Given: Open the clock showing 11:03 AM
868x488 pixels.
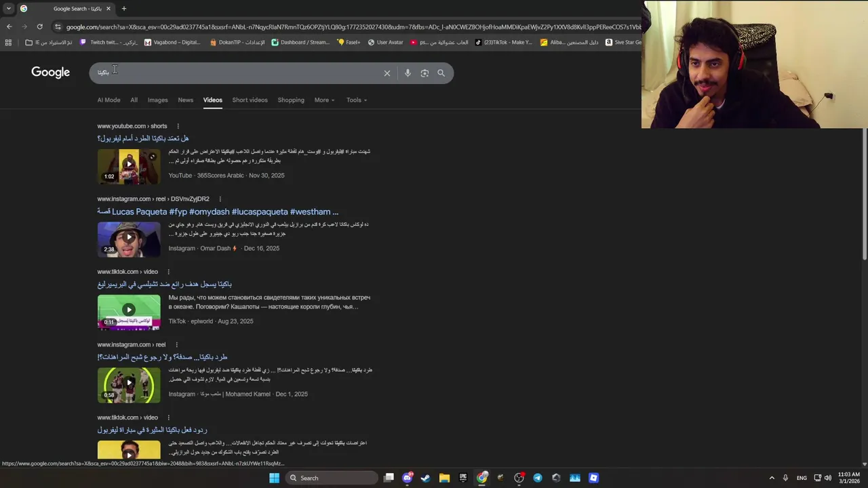Looking at the screenshot, I should point(848,478).
